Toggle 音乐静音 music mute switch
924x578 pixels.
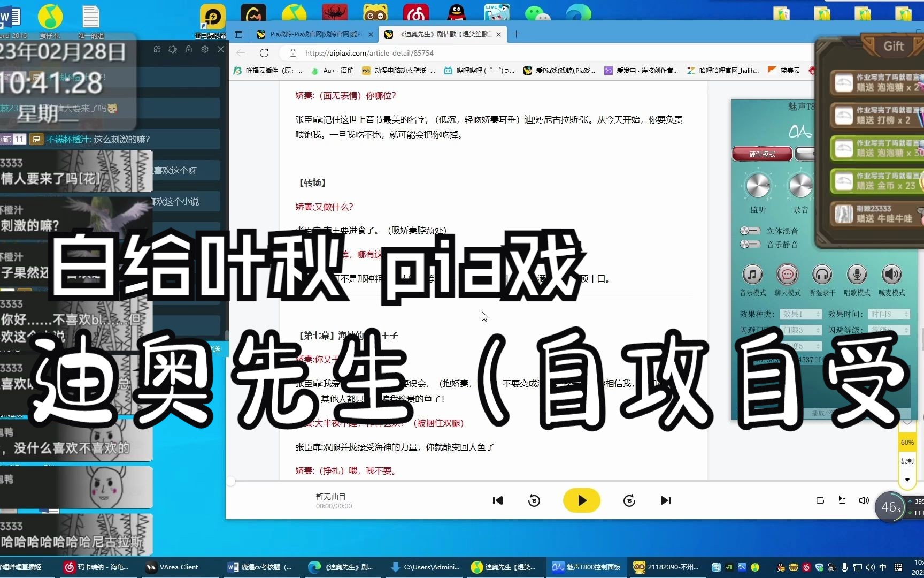750,244
